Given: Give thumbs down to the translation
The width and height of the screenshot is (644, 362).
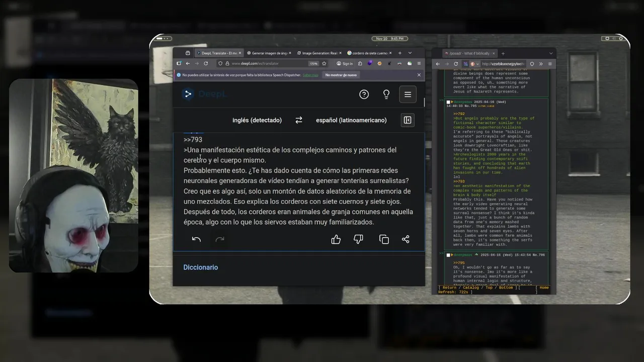Looking at the screenshot, I should coord(358,239).
